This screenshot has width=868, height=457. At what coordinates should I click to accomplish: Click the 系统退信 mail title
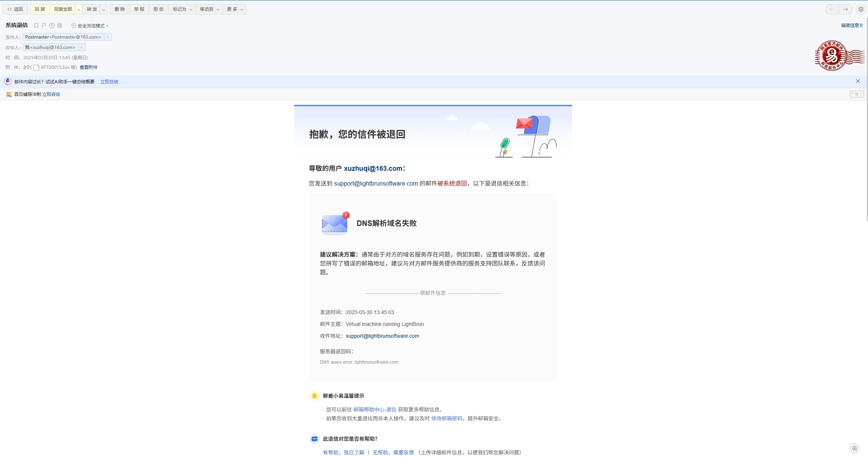(x=17, y=25)
